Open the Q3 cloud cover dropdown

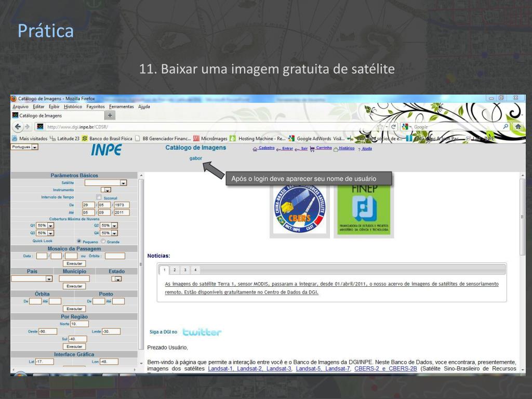pos(45,233)
